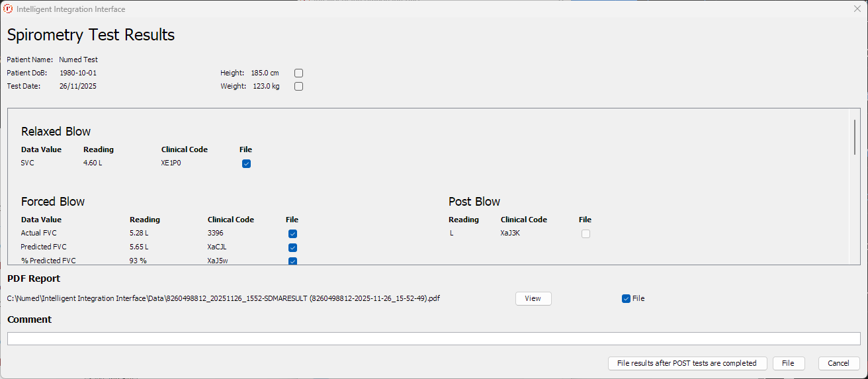This screenshot has height=379, width=868.
Task: Click the Relaxed Blow section heading
Action: click(x=56, y=131)
